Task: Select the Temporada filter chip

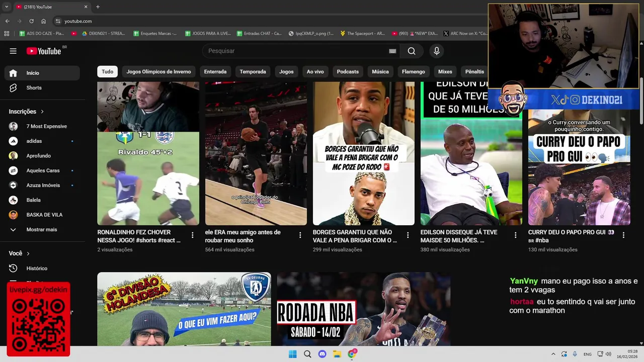Action: tap(253, 71)
